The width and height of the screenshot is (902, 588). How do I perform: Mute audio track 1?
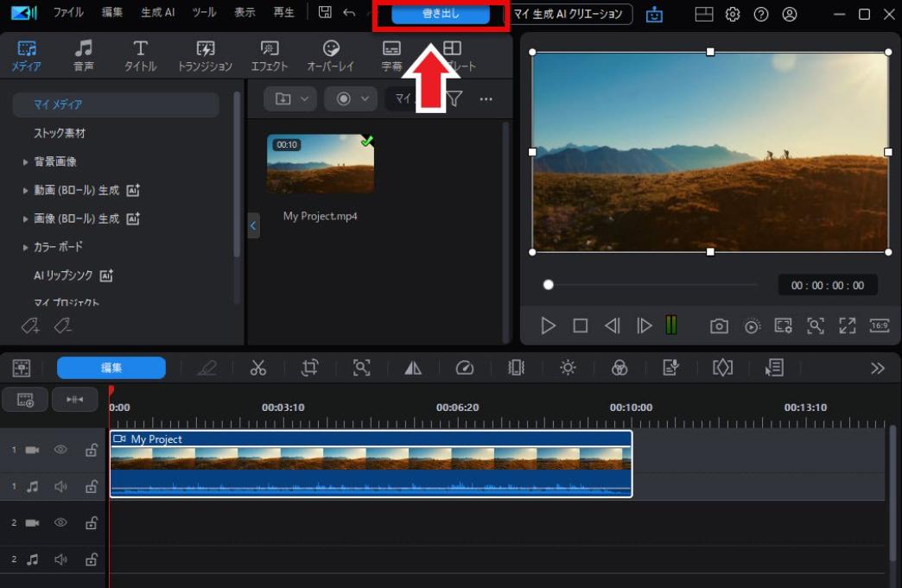pyautogui.click(x=60, y=486)
